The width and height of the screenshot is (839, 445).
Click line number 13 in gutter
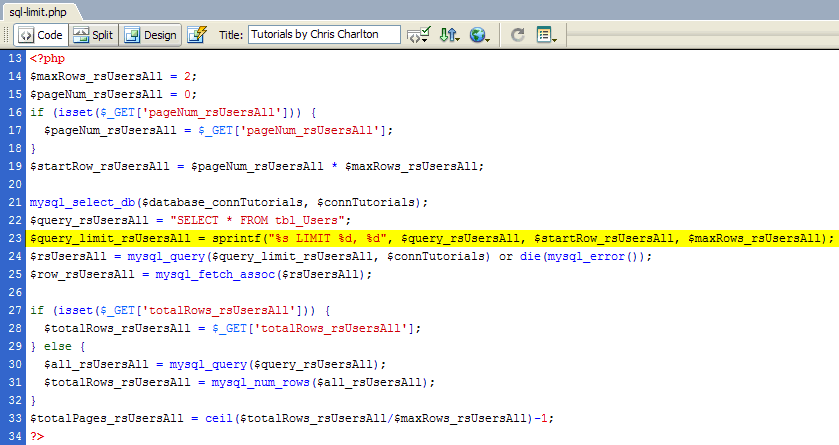click(x=14, y=58)
